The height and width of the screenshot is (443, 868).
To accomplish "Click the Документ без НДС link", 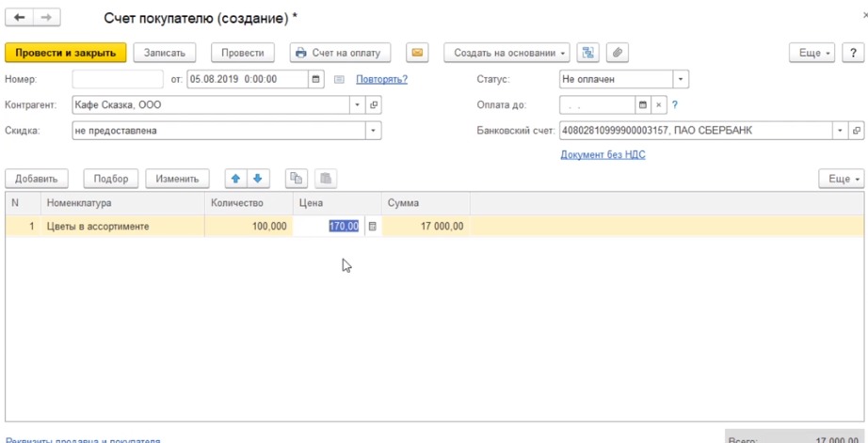I will coord(603,154).
